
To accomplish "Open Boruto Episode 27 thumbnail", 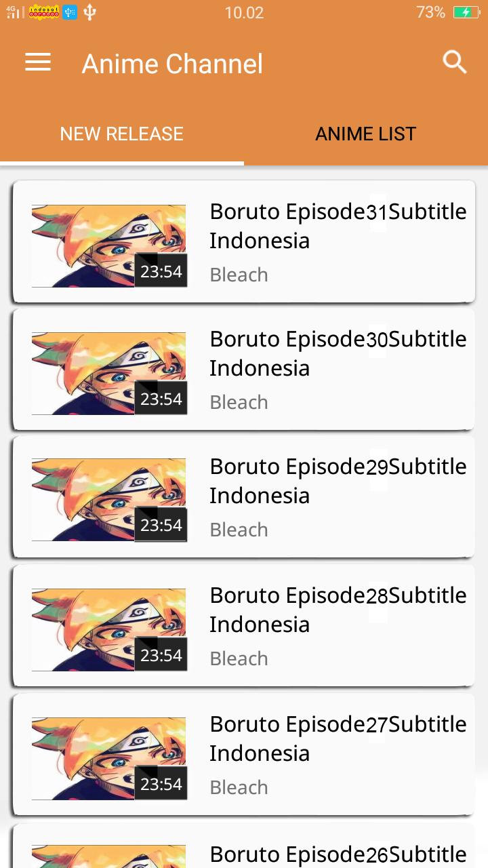I will coord(109,759).
